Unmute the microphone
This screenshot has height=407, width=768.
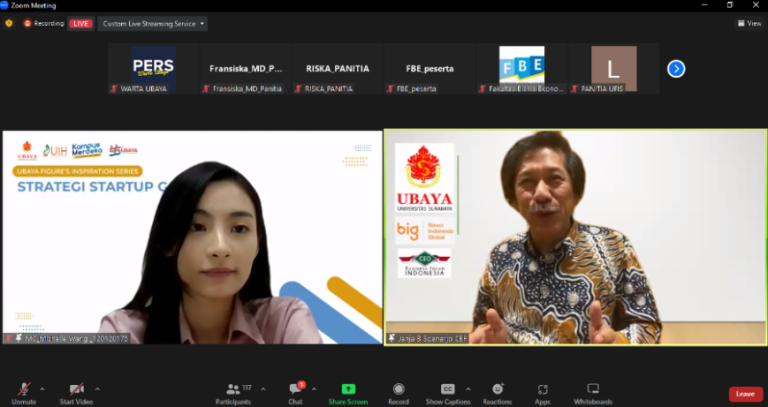[23, 390]
